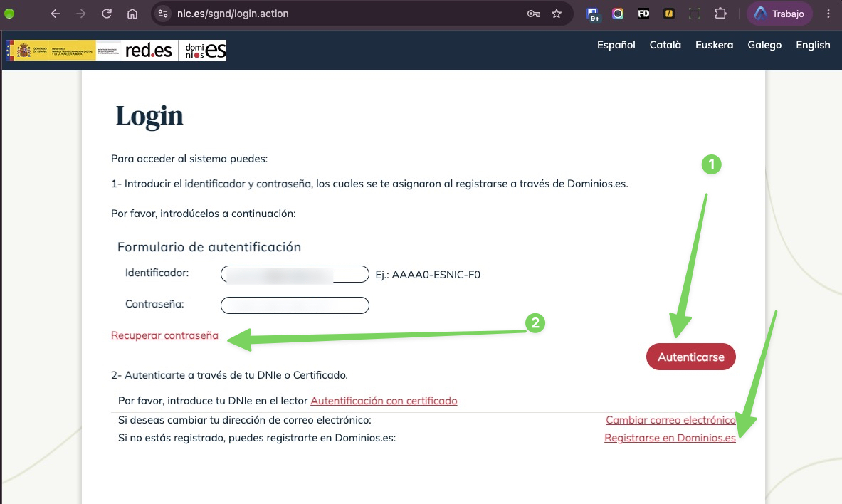Click the Recuperar contraseña link
The width and height of the screenshot is (842, 504).
pos(164,335)
